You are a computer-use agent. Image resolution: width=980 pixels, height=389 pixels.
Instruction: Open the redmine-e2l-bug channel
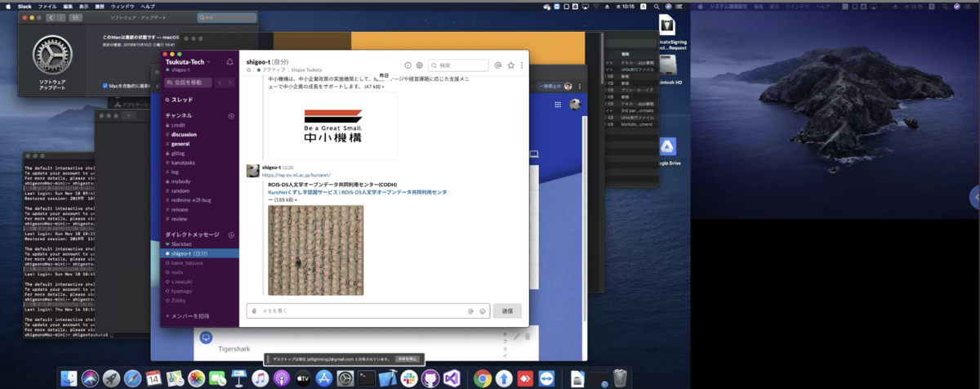[x=193, y=200]
